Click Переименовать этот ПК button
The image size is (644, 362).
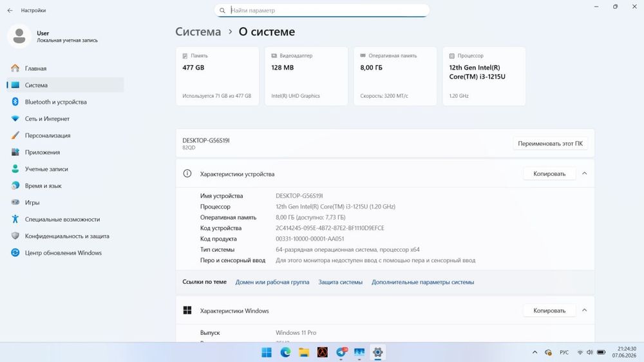pos(551,144)
